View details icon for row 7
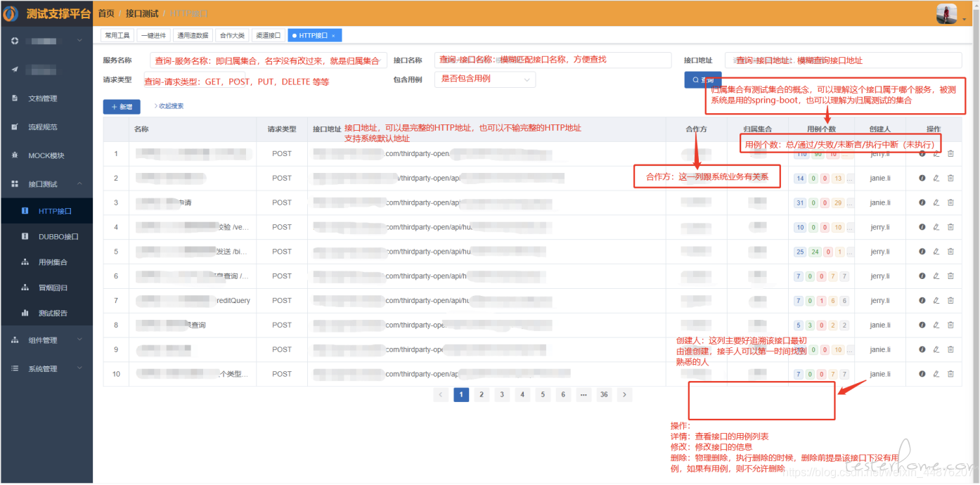Screen dimensions: 980x485 click(922, 300)
